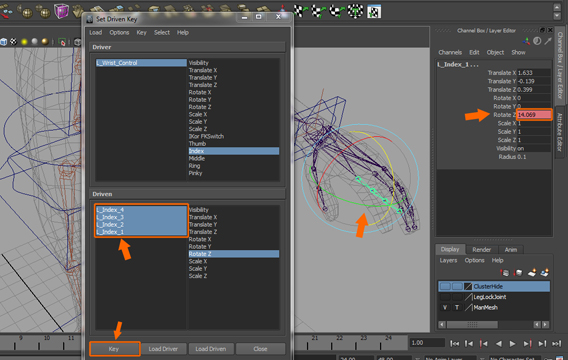Select L_Wrist_Control in Driver list
Screen dimensions: 568x360
(141, 63)
